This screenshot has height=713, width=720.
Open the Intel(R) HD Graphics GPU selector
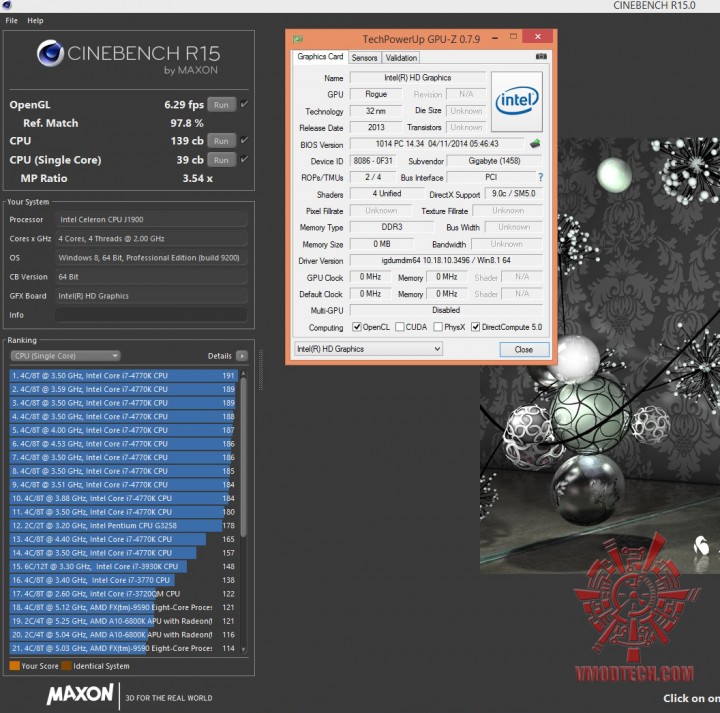click(368, 349)
